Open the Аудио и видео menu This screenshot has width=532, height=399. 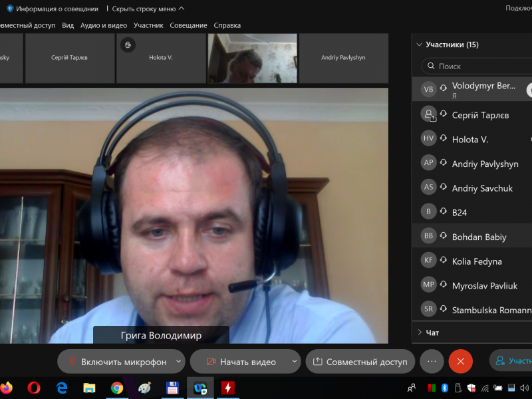click(x=103, y=25)
